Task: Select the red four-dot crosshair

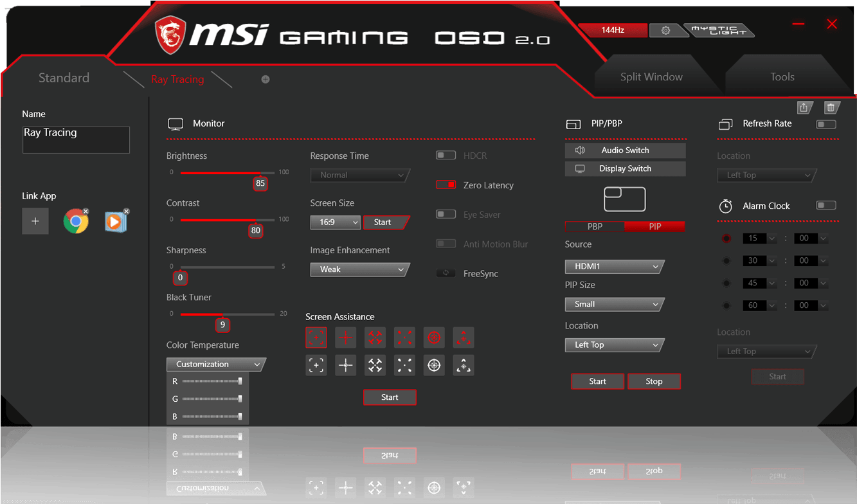Action: (x=404, y=337)
